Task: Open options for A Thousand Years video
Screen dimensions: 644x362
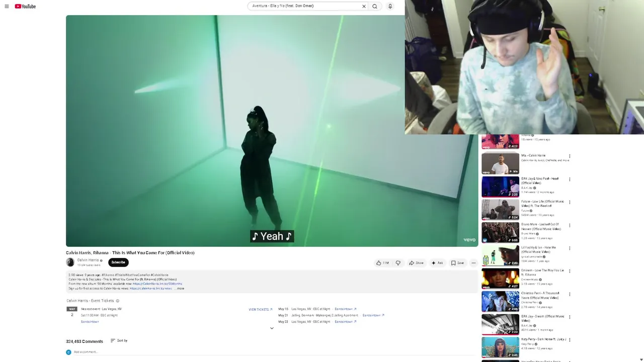Action: tap(570, 294)
